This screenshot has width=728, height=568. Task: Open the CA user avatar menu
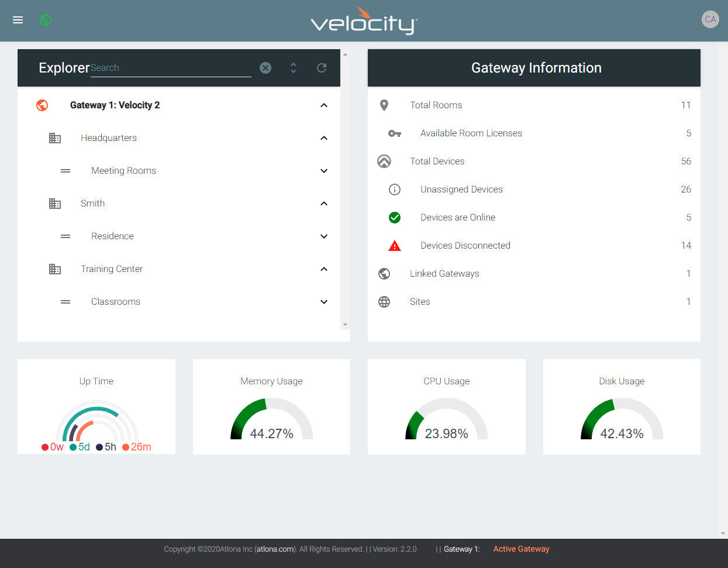click(710, 19)
